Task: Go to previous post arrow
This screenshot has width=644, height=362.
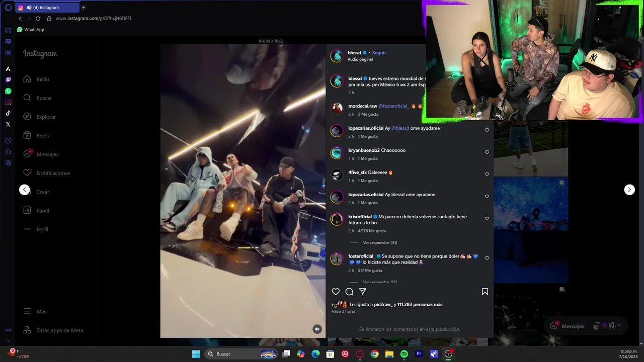Action: click(25, 190)
